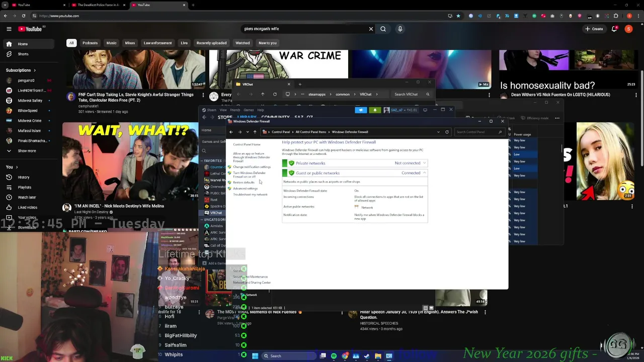The image size is (644, 362).
Task: Expand Subscriptions with Show more
Action: [27, 151]
